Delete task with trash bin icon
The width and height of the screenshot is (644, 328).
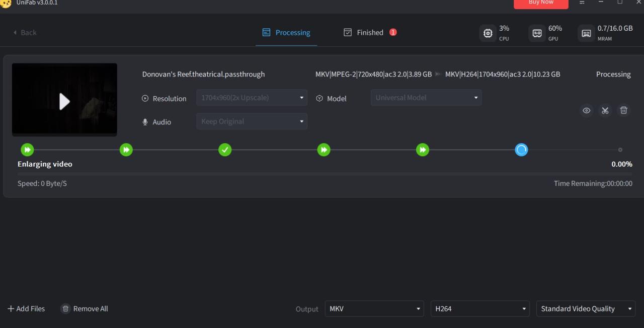pos(623,110)
